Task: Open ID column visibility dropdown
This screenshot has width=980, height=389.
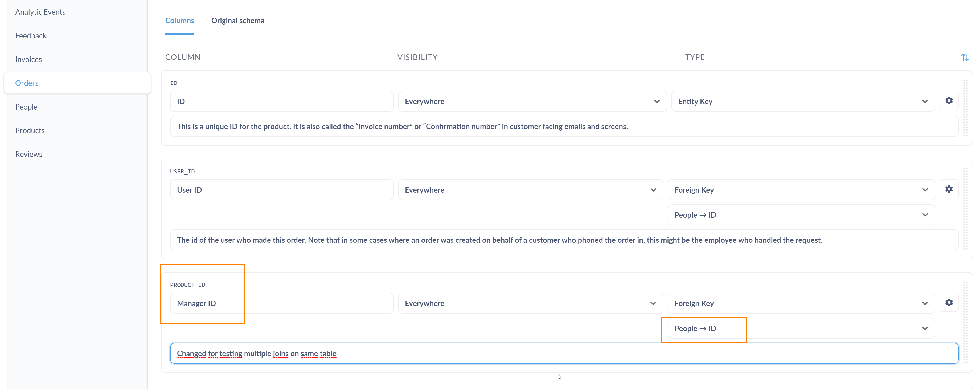Action: click(x=532, y=101)
